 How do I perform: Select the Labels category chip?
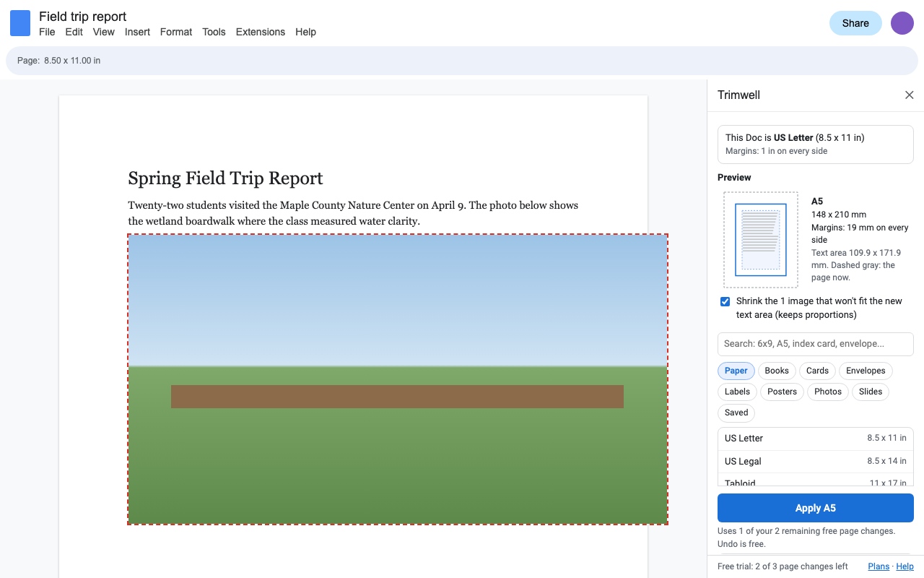[737, 392]
